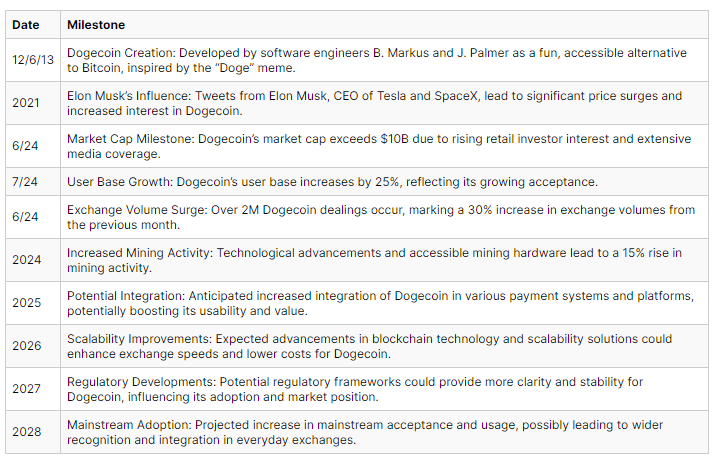
Task: Click the Exchange Volume Surge description
Action: (381, 217)
